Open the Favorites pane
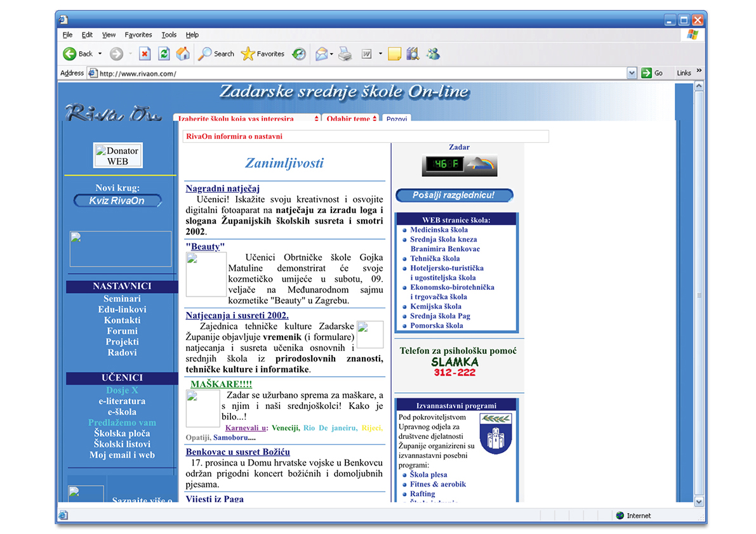Viewport: 756px width, 534px height. 262,53
